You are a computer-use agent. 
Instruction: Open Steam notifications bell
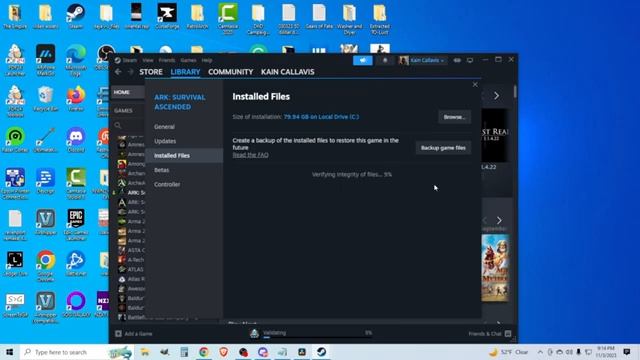(385, 60)
